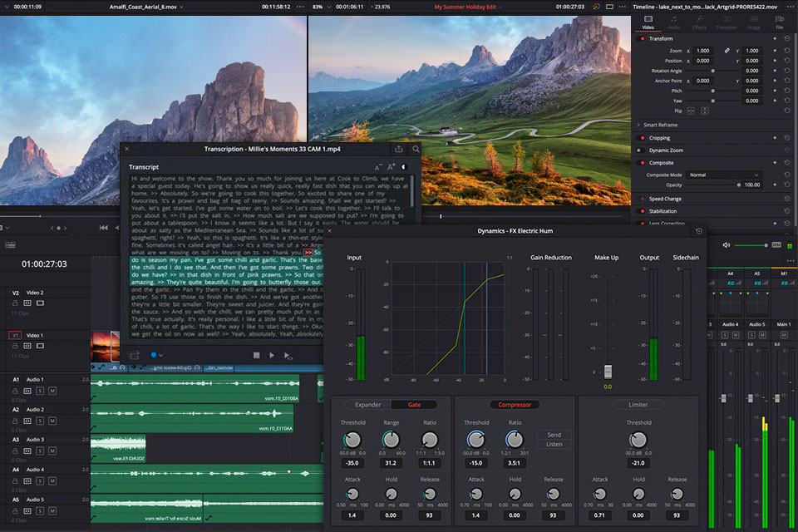798x532 pixels.
Task: Click the bypass color icon in the top bar
Action: pyautogui.click(x=596, y=7)
